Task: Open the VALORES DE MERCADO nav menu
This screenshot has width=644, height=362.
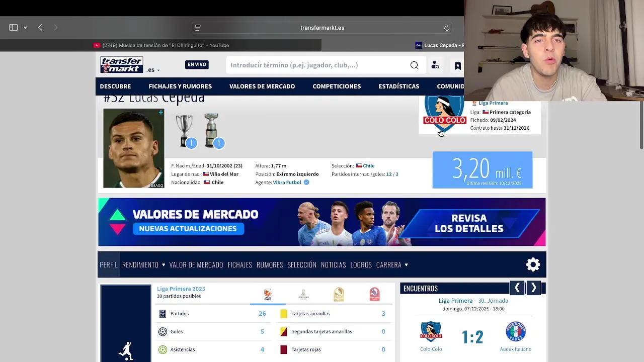Action: [262, 86]
